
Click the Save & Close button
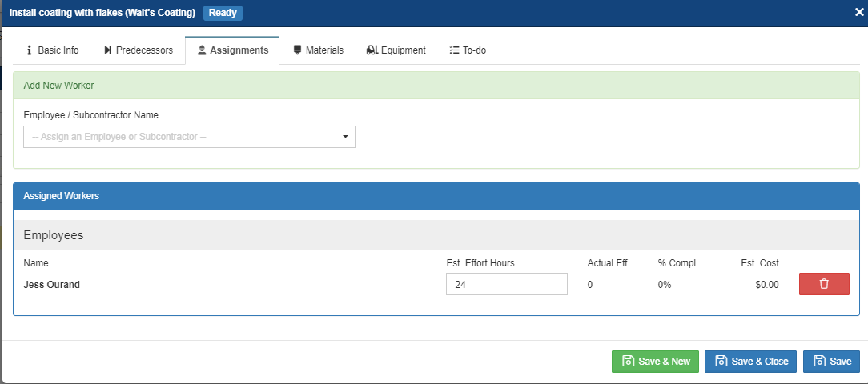point(751,362)
